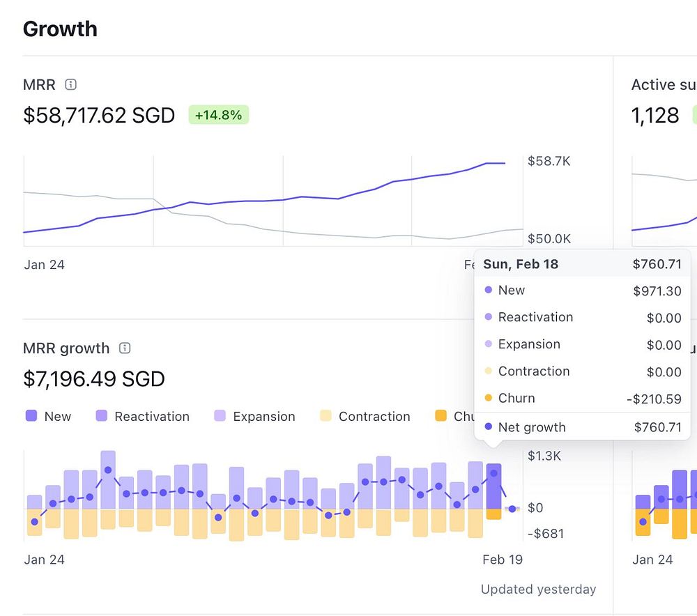697x616 pixels.
Task: Click the end point of the MRR line
Action: point(505,163)
